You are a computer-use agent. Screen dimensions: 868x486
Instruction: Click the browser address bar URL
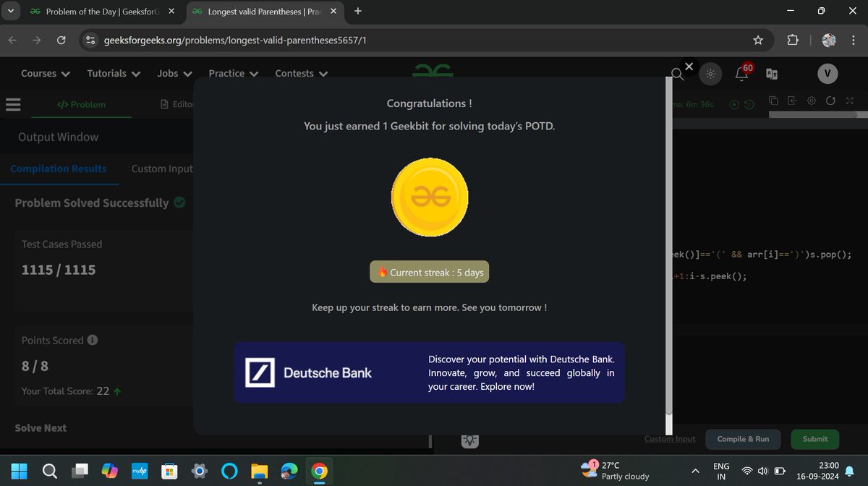[235, 40]
